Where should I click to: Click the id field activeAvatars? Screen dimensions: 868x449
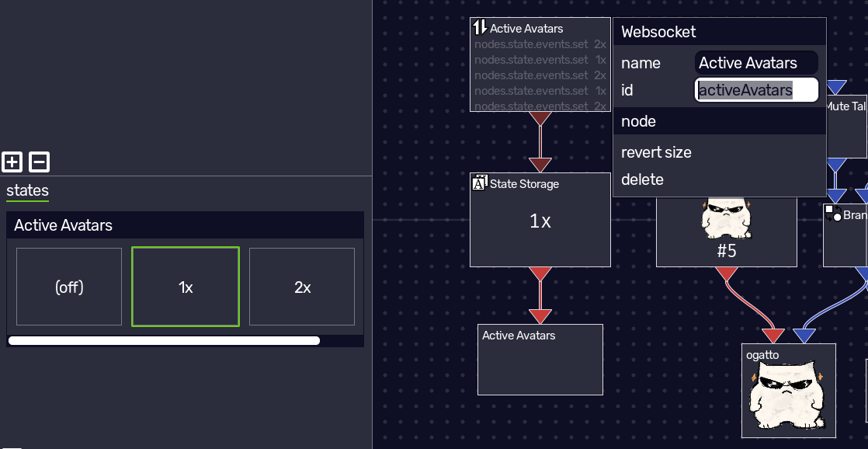point(756,89)
